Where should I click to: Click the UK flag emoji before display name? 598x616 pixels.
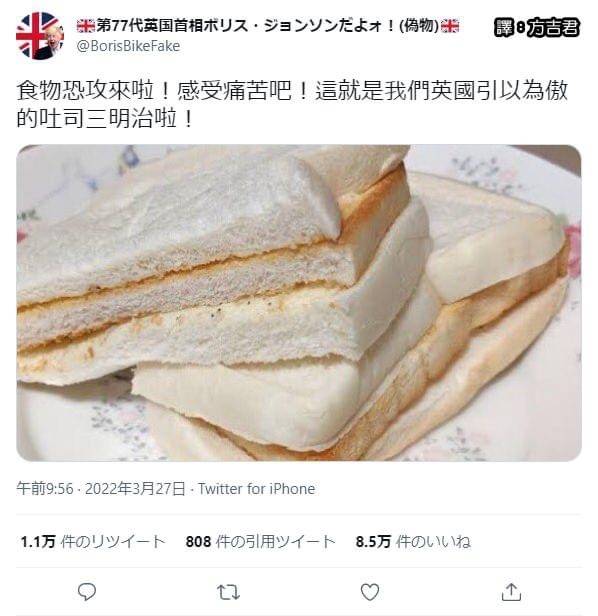point(86,26)
